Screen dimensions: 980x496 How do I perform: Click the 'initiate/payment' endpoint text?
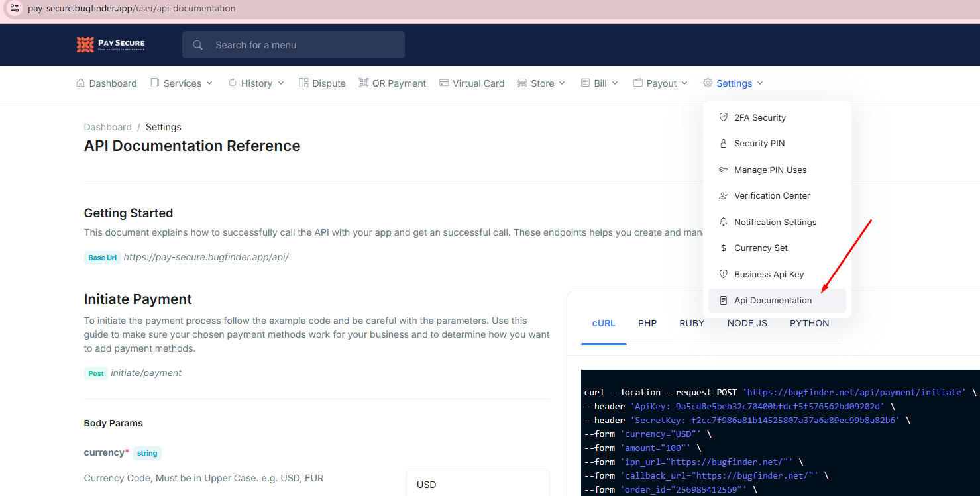[146, 373]
